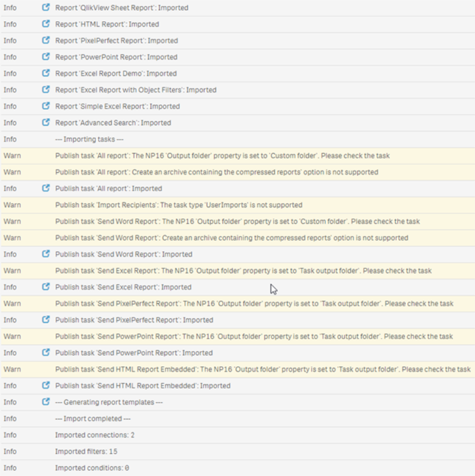Open details for 'Excel Report with Object Filters'
Viewport: 475px width, 476px height.
coord(46,90)
